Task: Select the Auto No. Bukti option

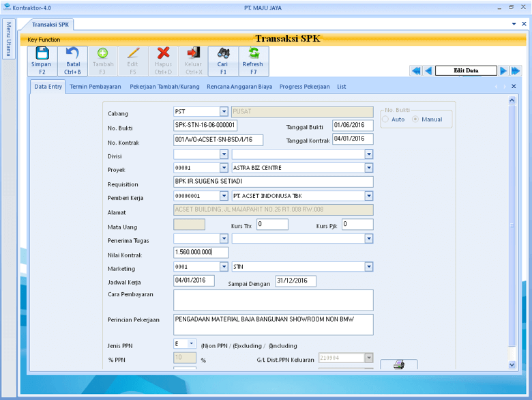Action: tap(385, 119)
